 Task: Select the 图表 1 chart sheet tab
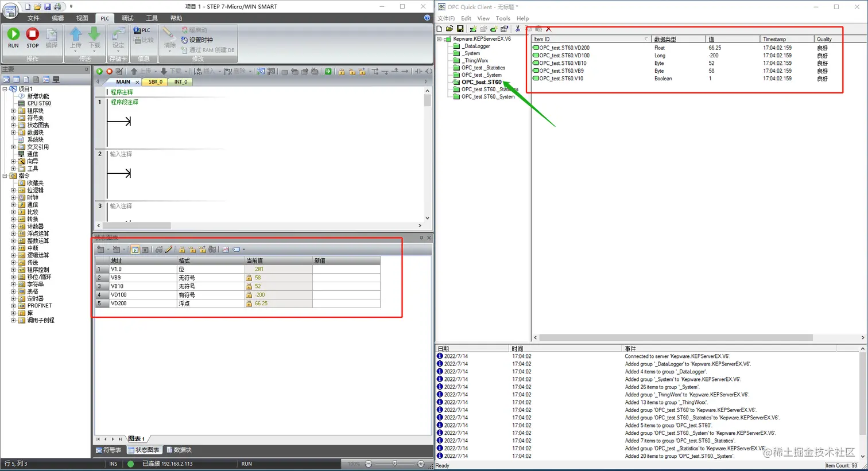[136, 439]
